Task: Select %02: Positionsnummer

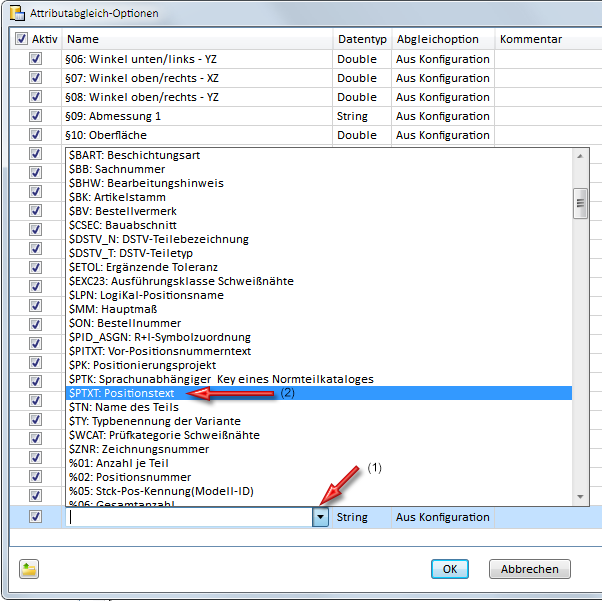Action: pos(319,477)
